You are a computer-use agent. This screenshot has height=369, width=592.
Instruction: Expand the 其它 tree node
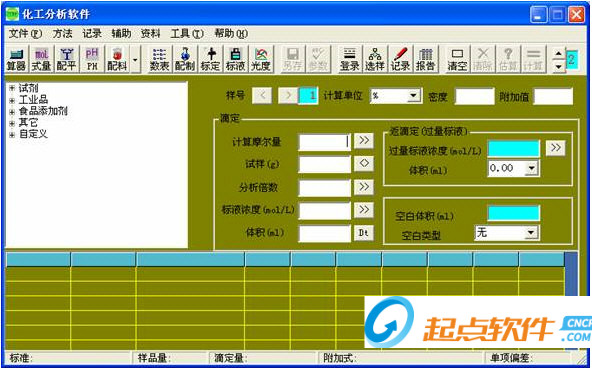click(x=12, y=123)
